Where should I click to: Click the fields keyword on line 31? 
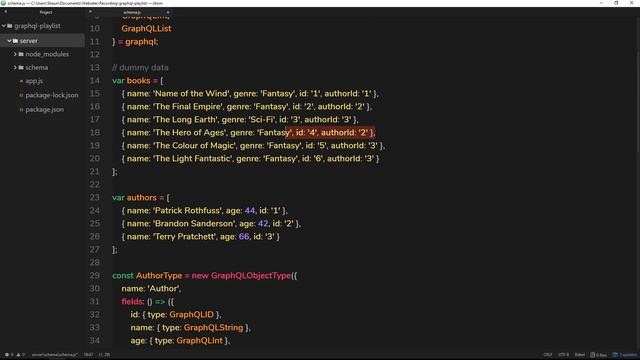131,302
